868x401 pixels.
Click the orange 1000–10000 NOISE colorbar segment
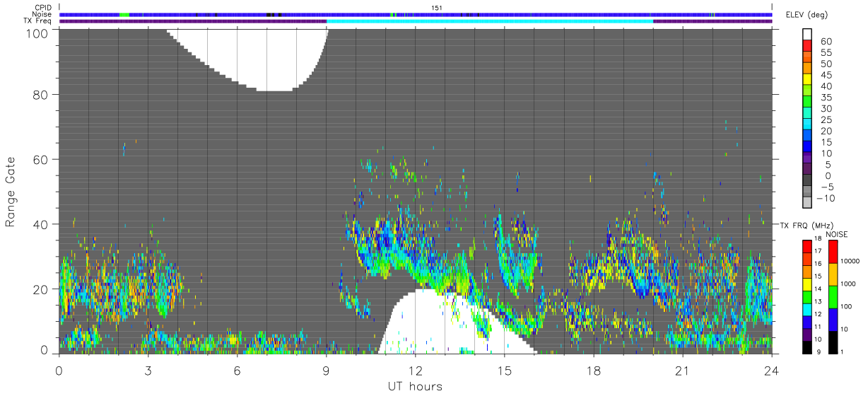832,274
